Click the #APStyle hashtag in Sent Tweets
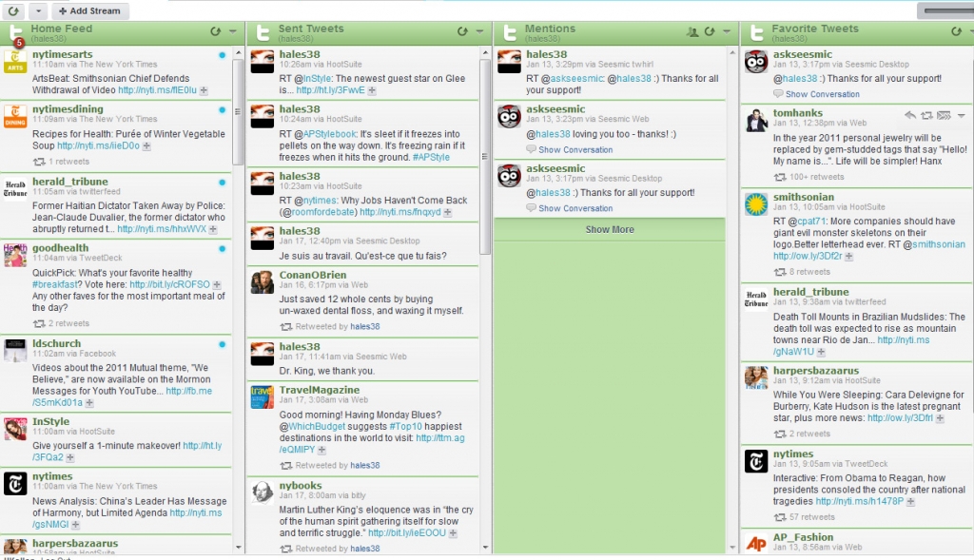The height and width of the screenshot is (560, 974). tap(431, 157)
